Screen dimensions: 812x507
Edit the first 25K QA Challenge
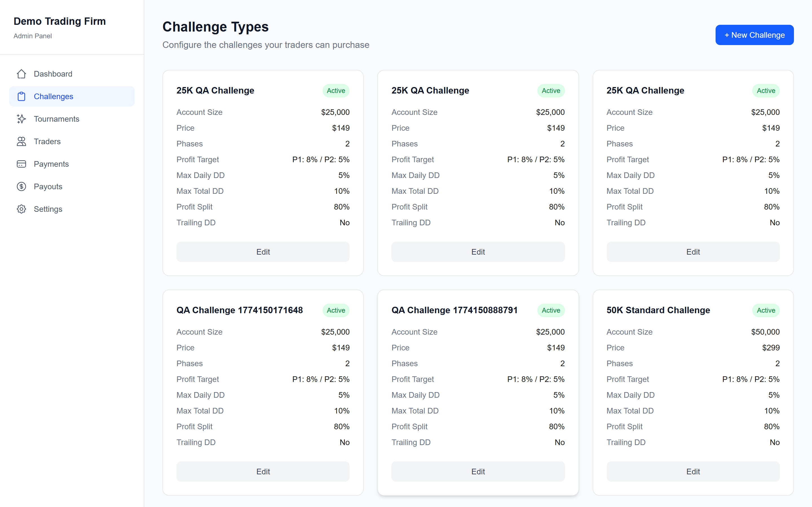(x=263, y=252)
